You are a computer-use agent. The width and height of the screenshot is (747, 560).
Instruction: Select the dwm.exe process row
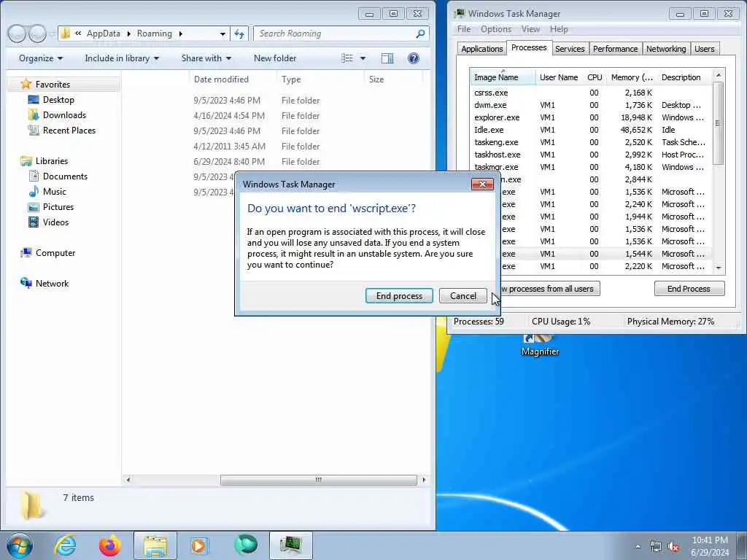(x=591, y=105)
